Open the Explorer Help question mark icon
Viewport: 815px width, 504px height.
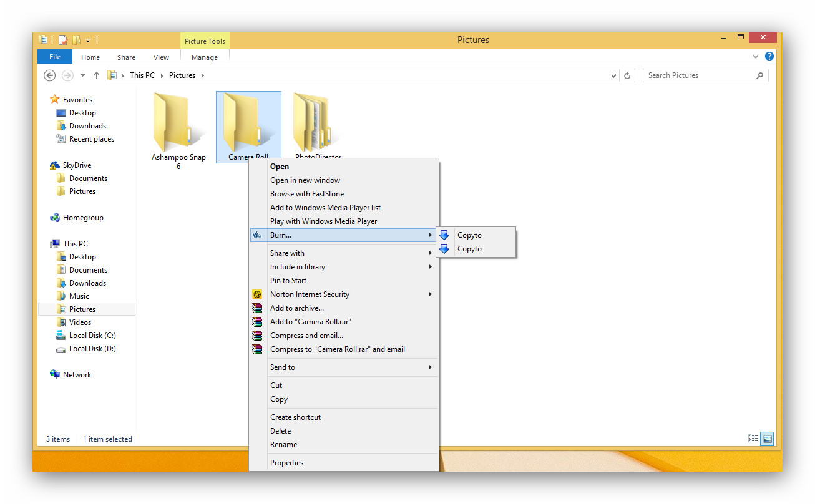769,56
